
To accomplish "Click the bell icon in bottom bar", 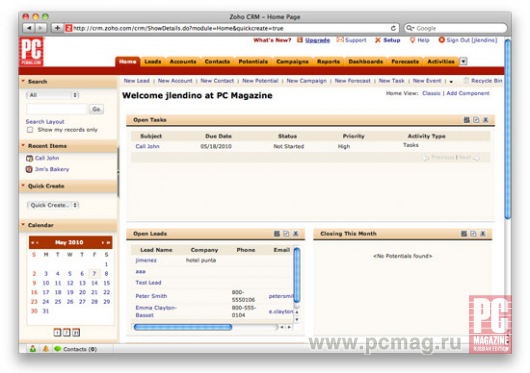I will tap(45, 349).
